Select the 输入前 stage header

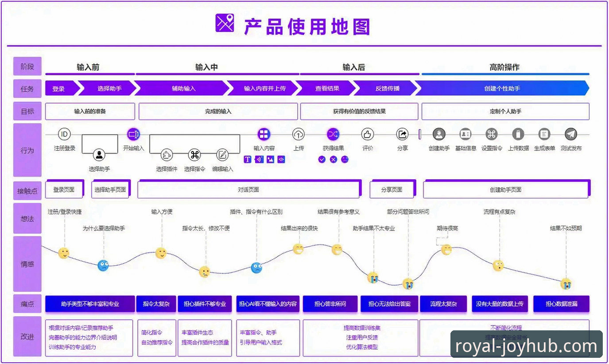88,67
